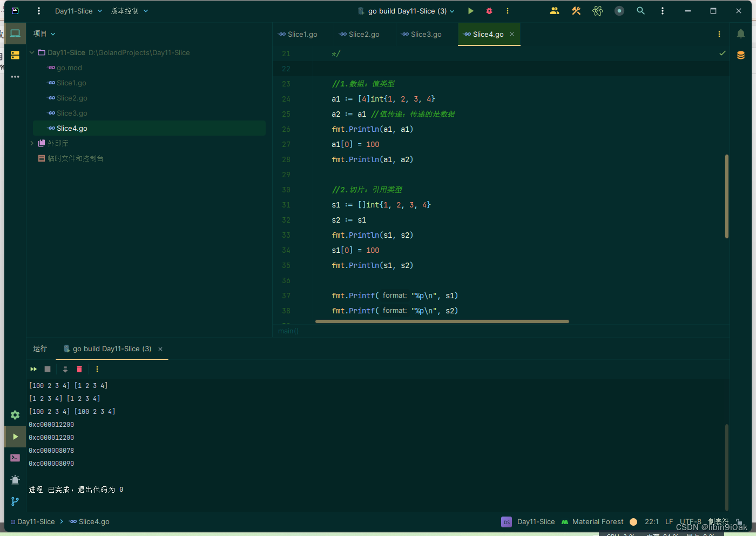The image size is (756, 536).
Task: Open Day11-Slice project dropdown
Action: point(78,11)
